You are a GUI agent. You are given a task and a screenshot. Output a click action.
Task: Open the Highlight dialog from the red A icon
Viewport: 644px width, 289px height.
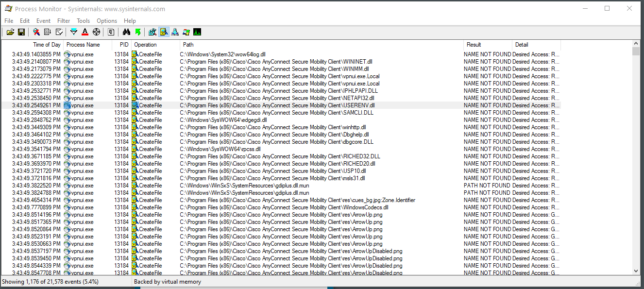click(85, 32)
